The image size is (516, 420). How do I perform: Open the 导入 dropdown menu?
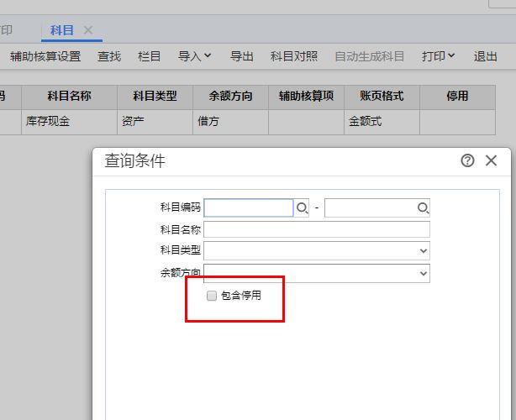pyautogui.click(x=194, y=56)
